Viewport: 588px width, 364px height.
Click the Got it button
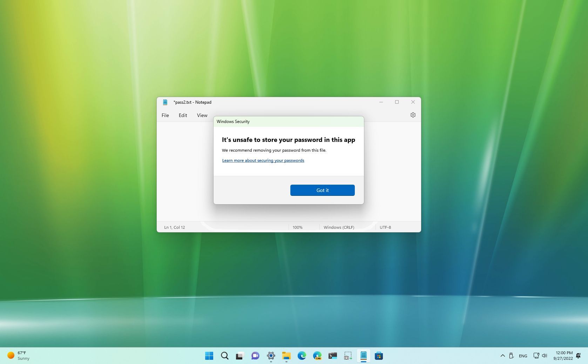click(x=322, y=190)
